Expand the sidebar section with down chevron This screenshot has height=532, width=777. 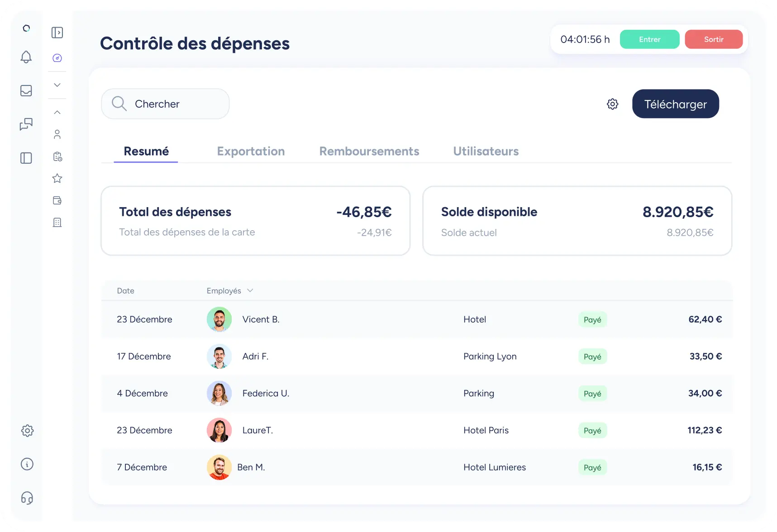click(x=57, y=85)
